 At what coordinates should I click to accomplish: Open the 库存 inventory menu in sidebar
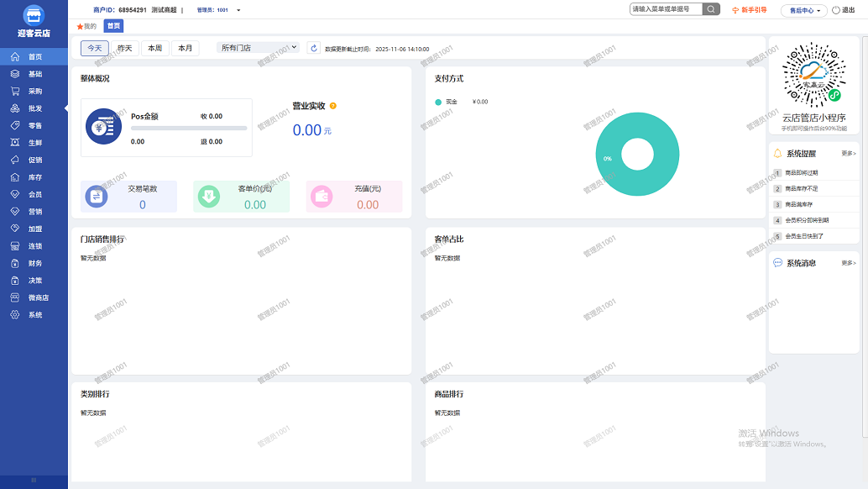pyautogui.click(x=34, y=177)
